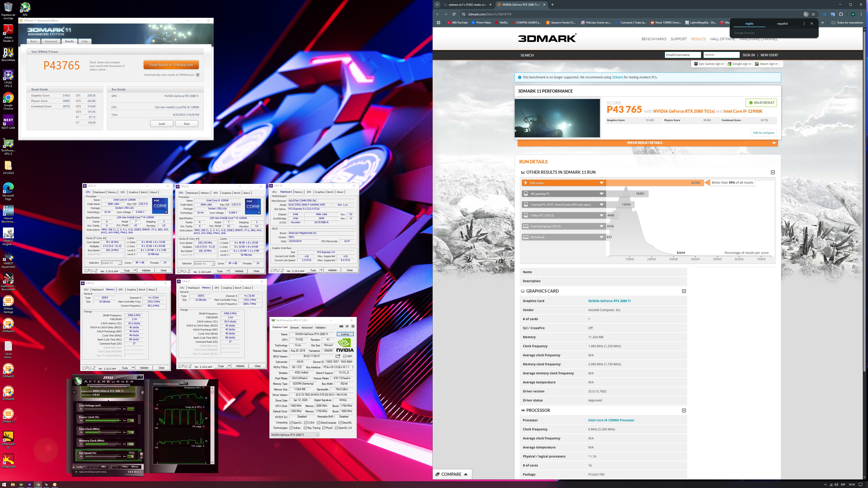Toggle automatically view results at 3DMark.com checkbox
Screen dimensions: 868x488
point(198,75)
